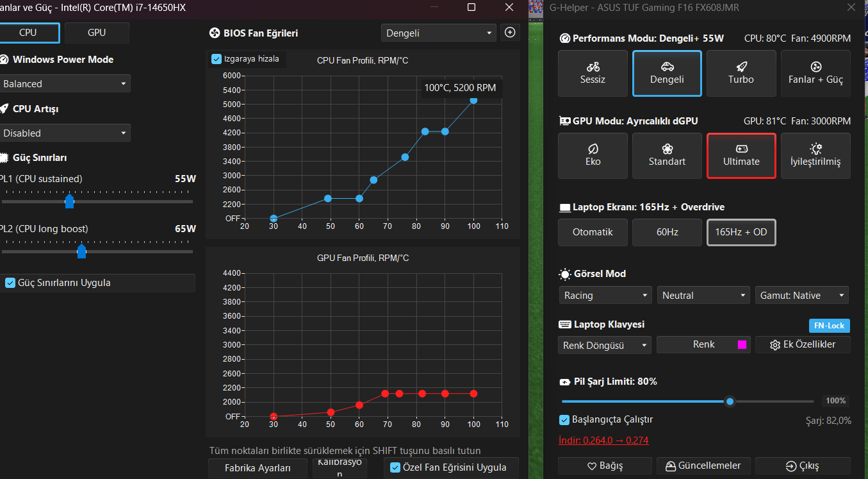Open the Windows Power Mode dropdown
The height and width of the screenshot is (479, 868).
click(64, 83)
